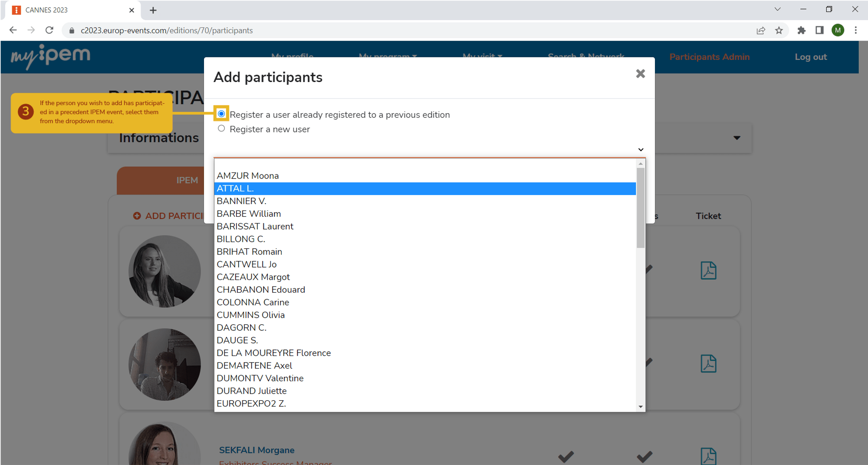Open the Chrome profile avatar M
Screen dimensions: 868x465
pos(838,30)
